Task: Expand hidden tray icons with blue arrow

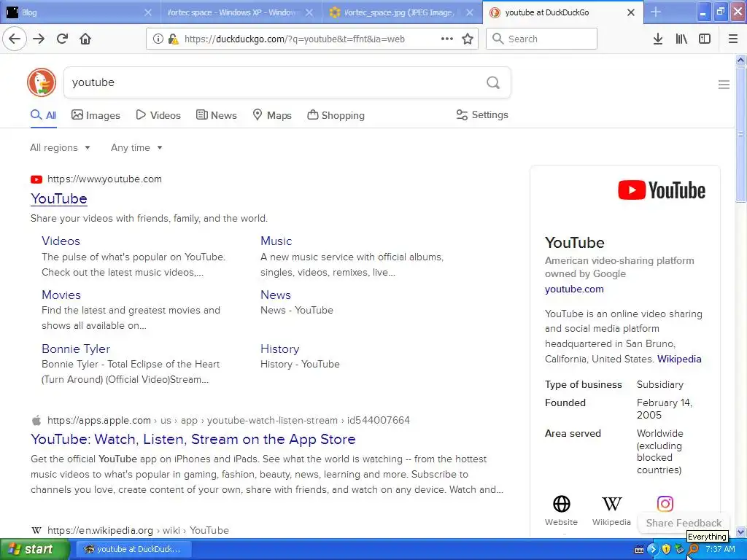Action: pyautogui.click(x=652, y=549)
